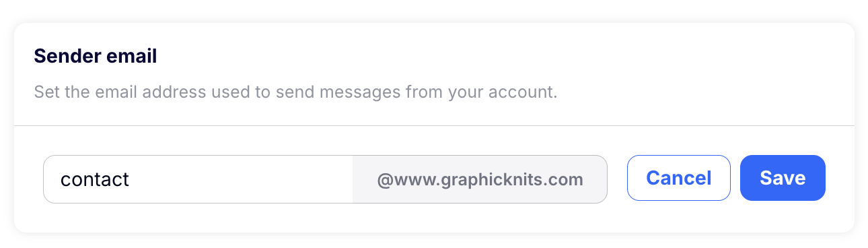Click the description text about sending messages
868x248 pixels.
(295, 92)
